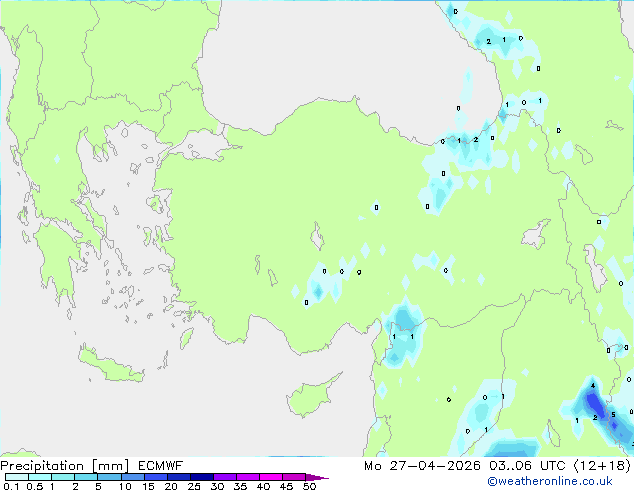Screen dimensions: 634x490
Task: Click the 'Precipitation' title word
Action: point(42,466)
